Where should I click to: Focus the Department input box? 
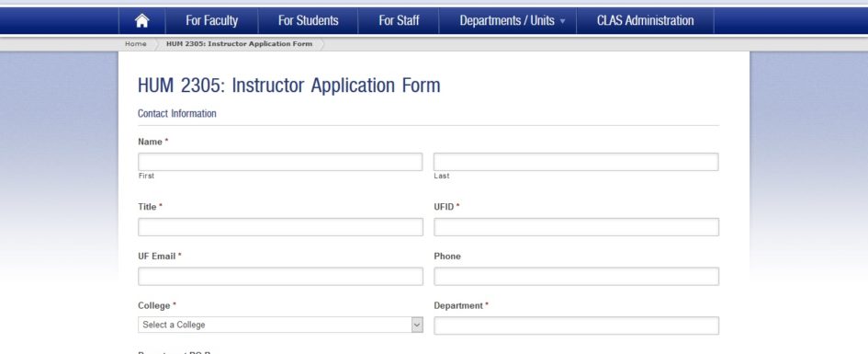[x=576, y=325]
